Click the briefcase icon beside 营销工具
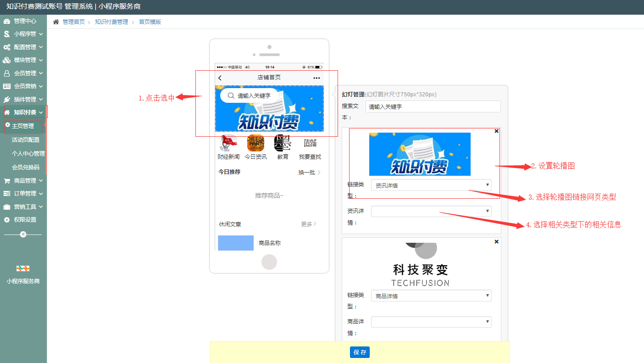 pyautogui.click(x=7, y=207)
